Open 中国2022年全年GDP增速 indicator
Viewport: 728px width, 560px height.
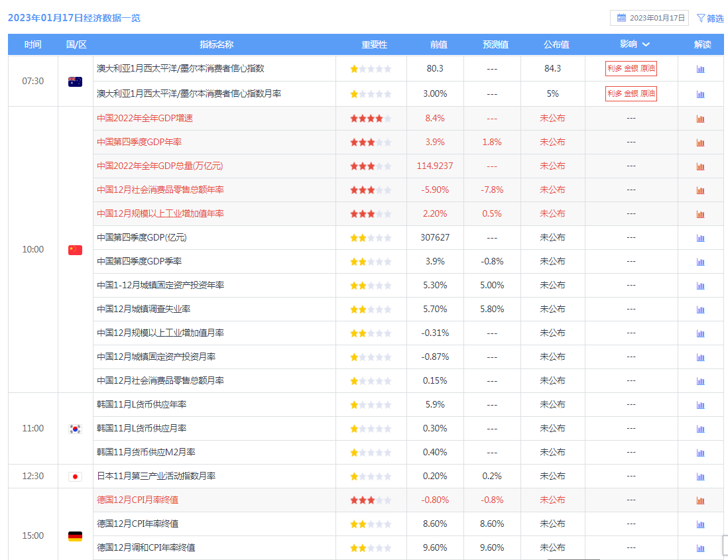[x=145, y=119]
